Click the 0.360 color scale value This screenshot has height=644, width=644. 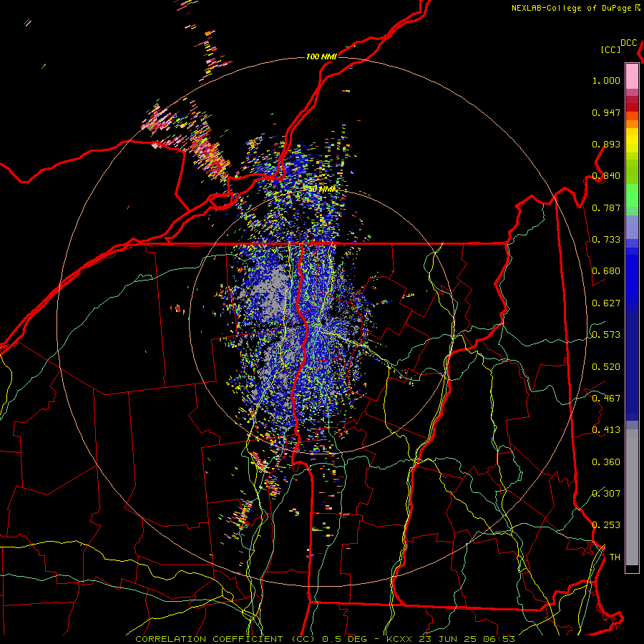pyautogui.click(x=606, y=462)
